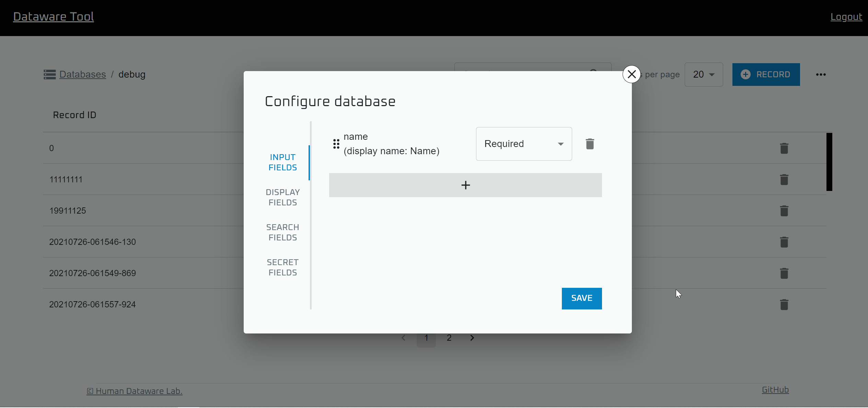Click the drag handle beside name field

pos(336,144)
